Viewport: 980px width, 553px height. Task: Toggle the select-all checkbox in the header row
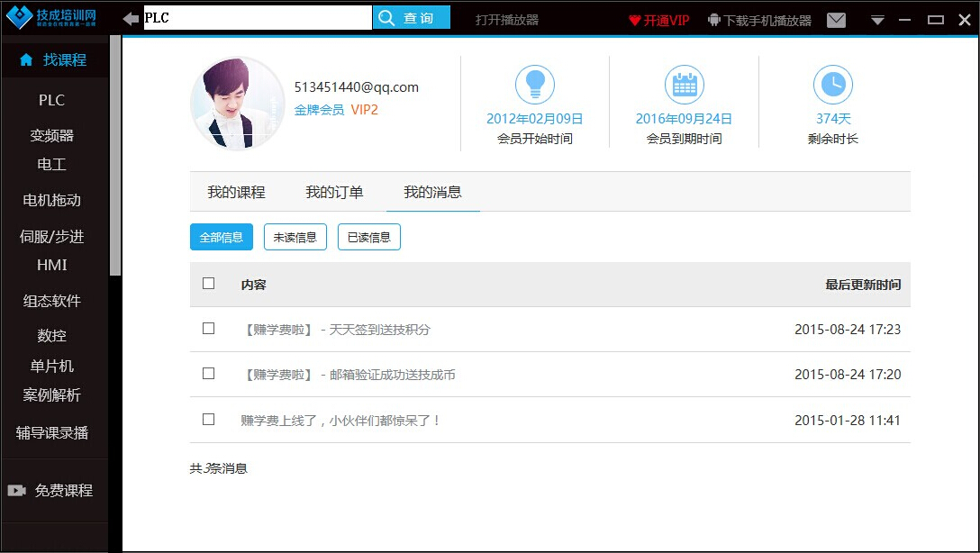click(x=209, y=284)
